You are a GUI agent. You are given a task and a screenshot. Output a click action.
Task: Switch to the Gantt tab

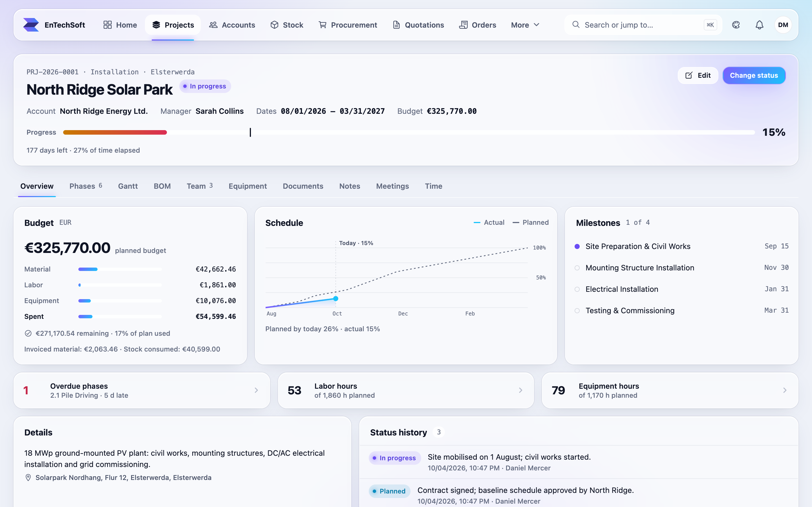click(x=128, y=186)
